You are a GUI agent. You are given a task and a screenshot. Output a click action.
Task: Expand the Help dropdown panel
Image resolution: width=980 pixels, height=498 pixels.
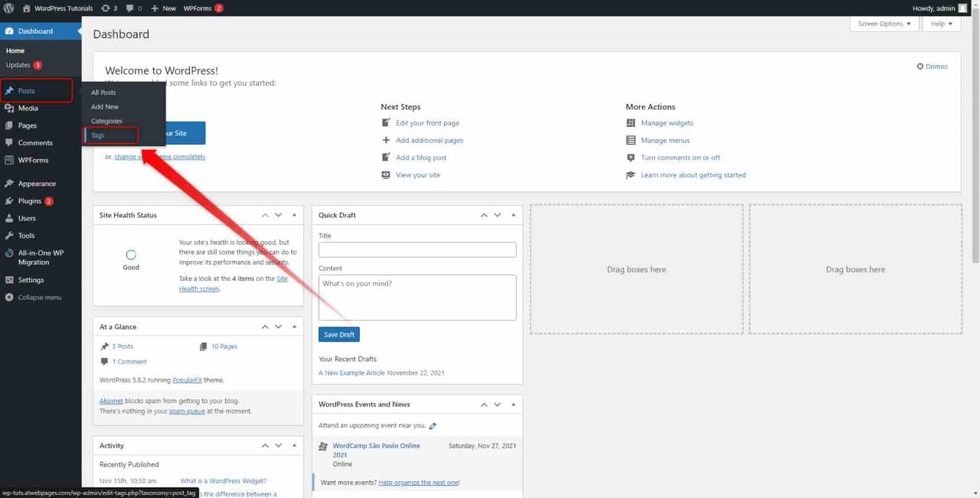point(940,24)
